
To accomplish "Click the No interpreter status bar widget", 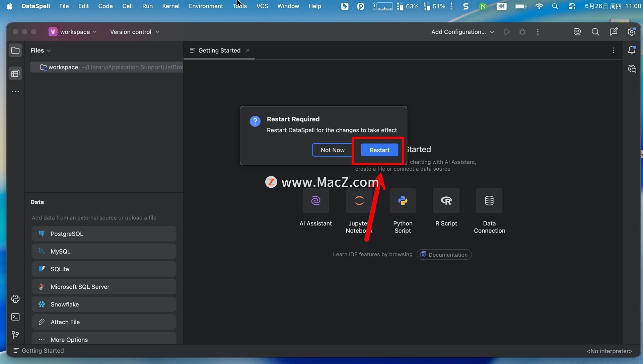I will 610,351.
